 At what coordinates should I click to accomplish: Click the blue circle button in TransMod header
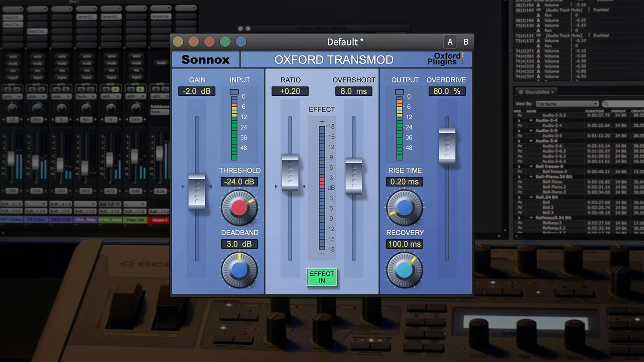241,41
